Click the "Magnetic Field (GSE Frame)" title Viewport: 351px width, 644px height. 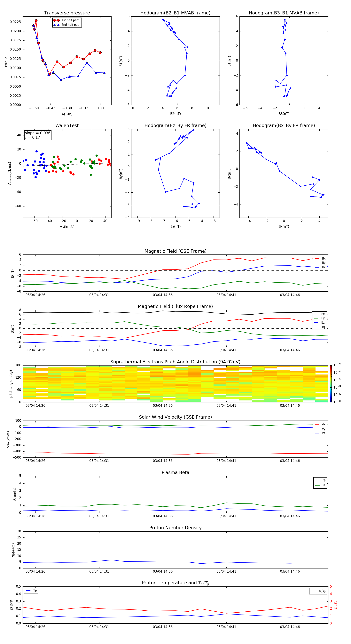click(175, 251)
